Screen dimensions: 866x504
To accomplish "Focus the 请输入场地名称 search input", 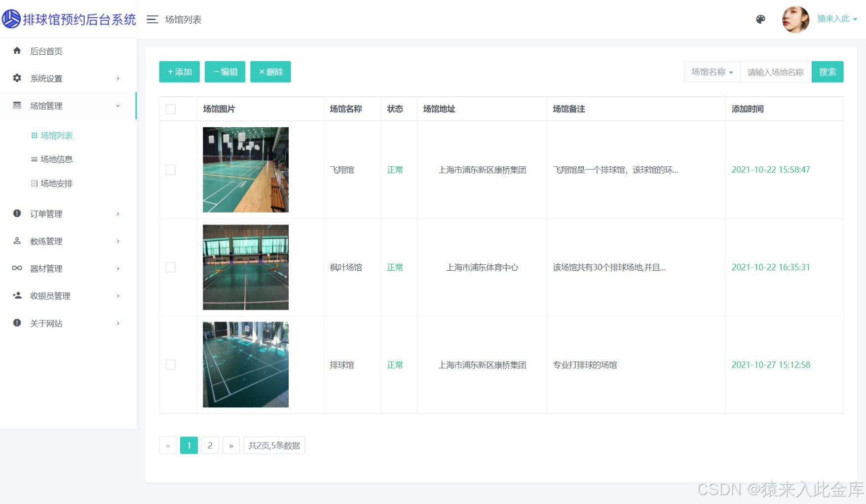I will (x=776, y=72).
